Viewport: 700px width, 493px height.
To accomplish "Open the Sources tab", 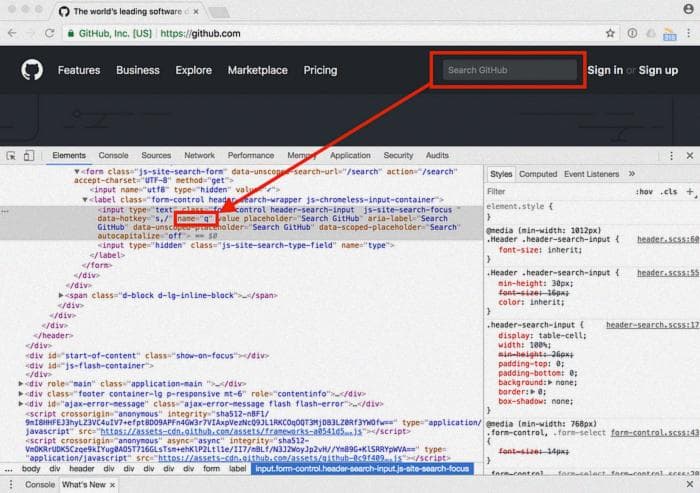I will pos(156,155).
